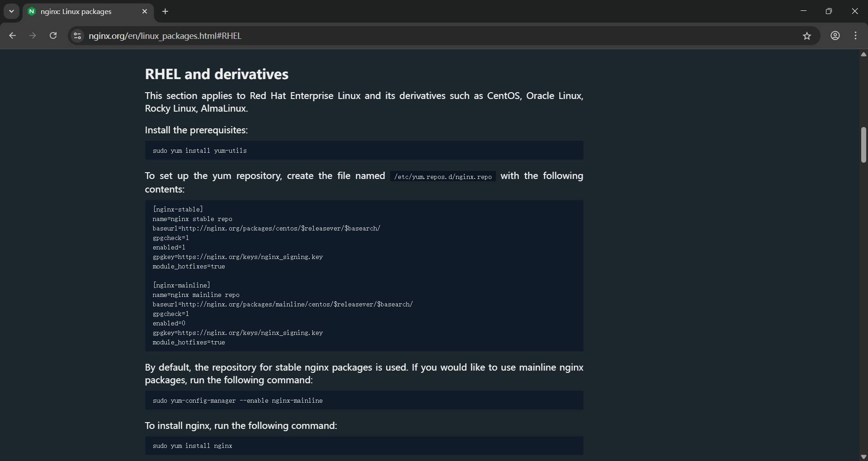The height and width of the screenshot is (461, 868).
Task: Click 'To install nginx, run the following command:'
Action: click(241, 426)
